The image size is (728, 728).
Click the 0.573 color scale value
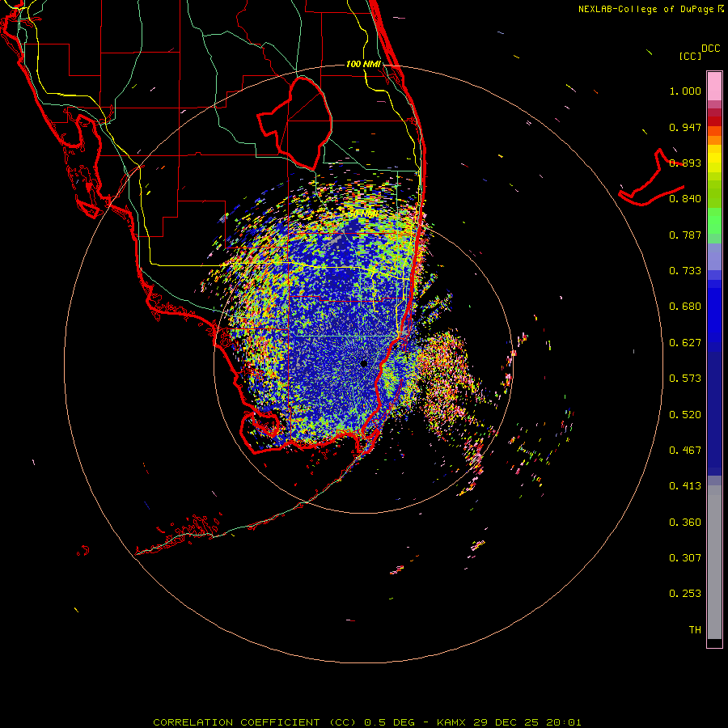click(685, 379)
